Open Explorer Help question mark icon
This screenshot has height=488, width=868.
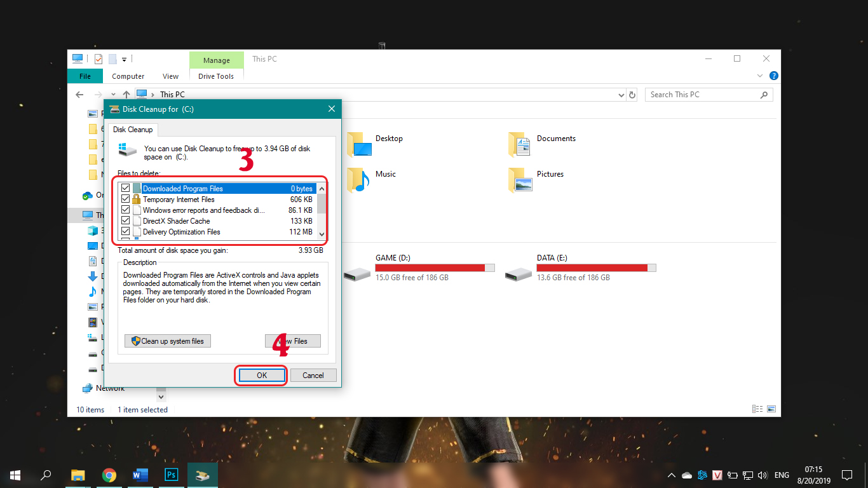(773, 76)
